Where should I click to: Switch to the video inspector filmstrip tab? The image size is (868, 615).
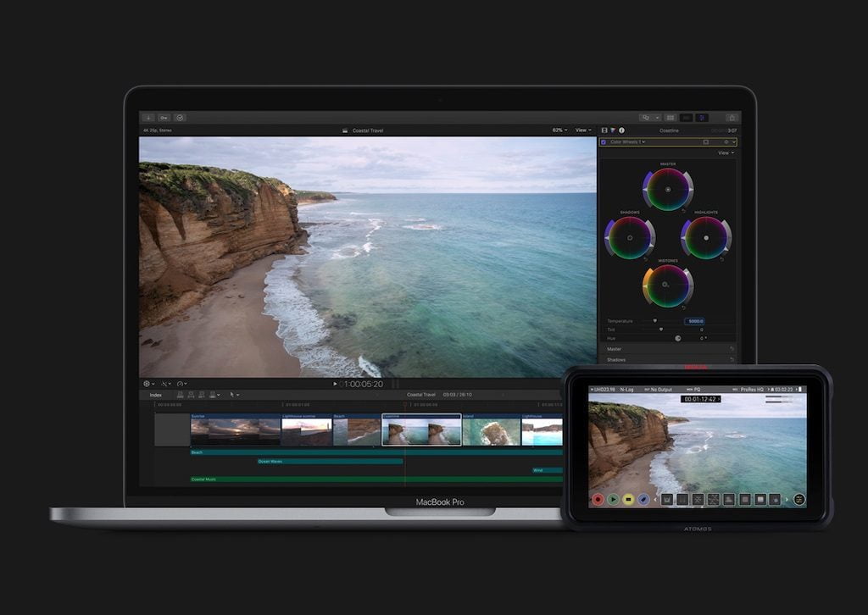pos(604,130)
